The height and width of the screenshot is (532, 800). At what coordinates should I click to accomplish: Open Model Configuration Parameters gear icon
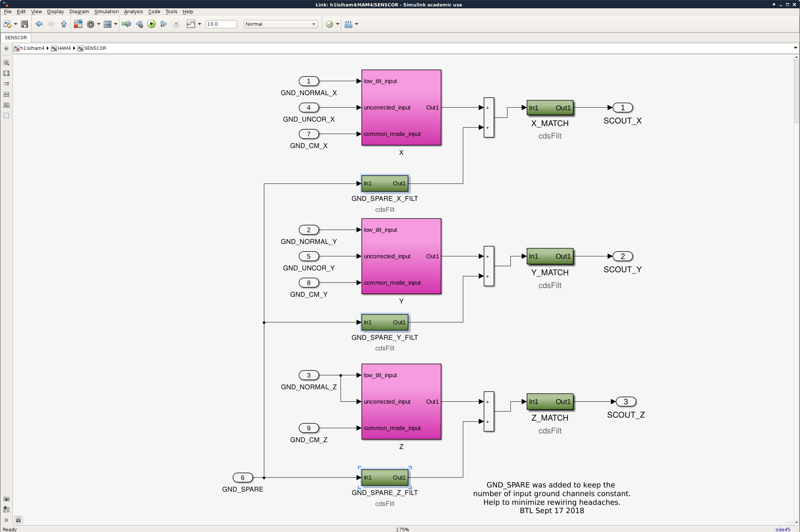tap(91, 24)
